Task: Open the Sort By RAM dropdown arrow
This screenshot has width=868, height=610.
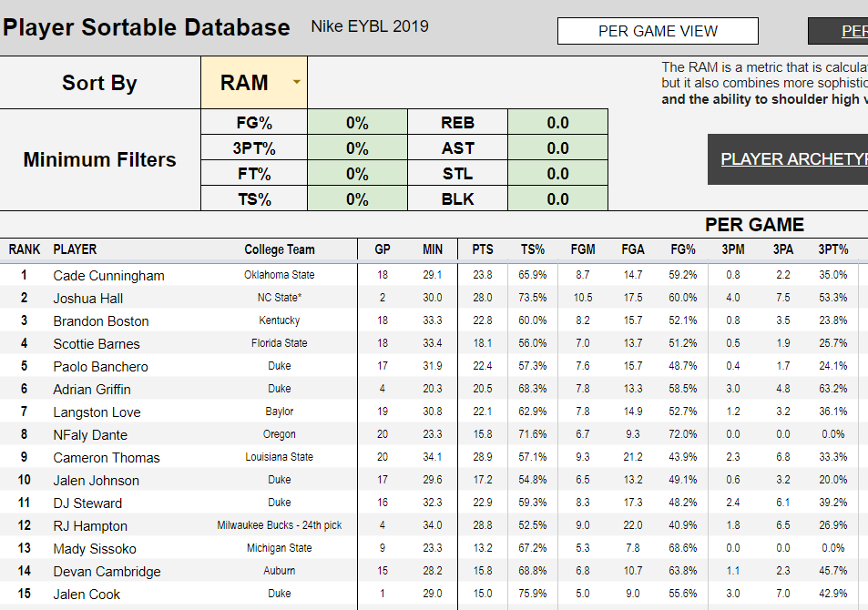Action: (297, 83)
